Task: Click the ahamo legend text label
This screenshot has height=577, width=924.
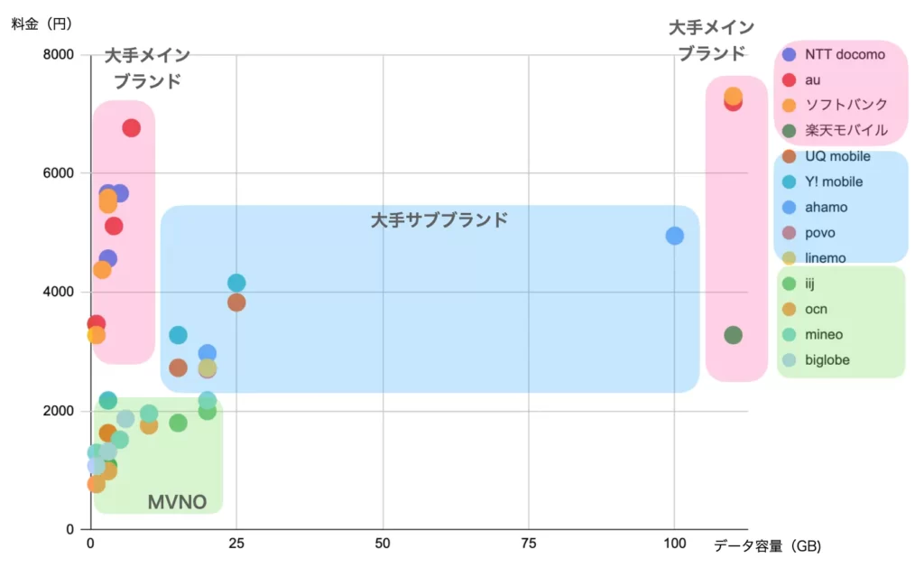Action: pyautogui.click(x=827, y=207)
